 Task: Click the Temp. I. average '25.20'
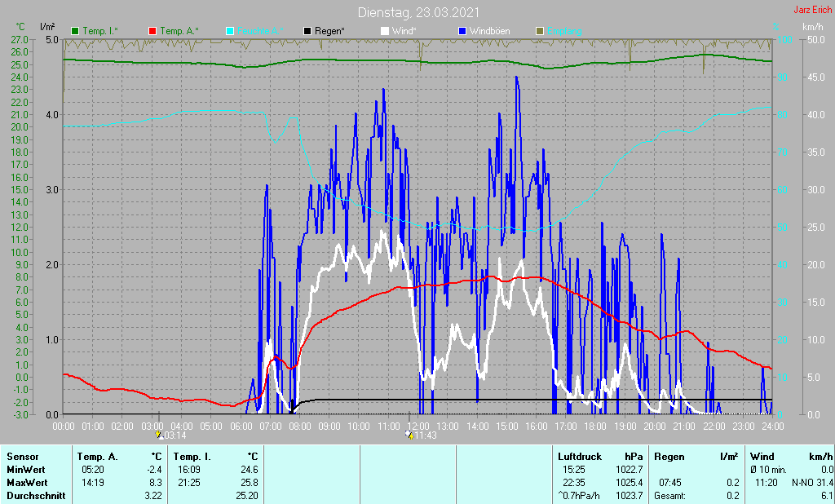tap(247, 496)
